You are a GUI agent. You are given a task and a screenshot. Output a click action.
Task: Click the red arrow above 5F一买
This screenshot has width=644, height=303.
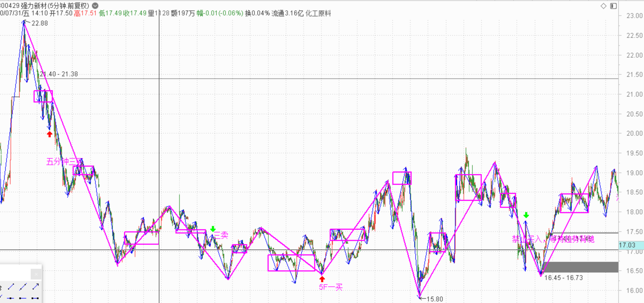point(322,279)
